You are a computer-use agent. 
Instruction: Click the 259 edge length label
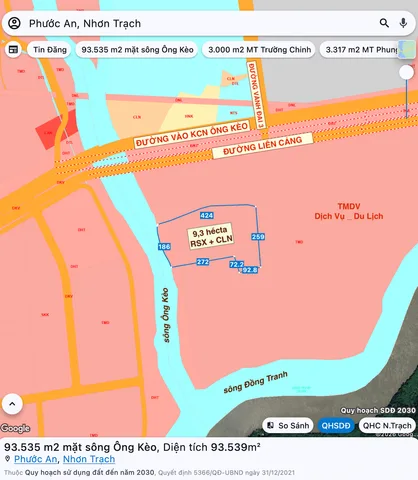258,237
